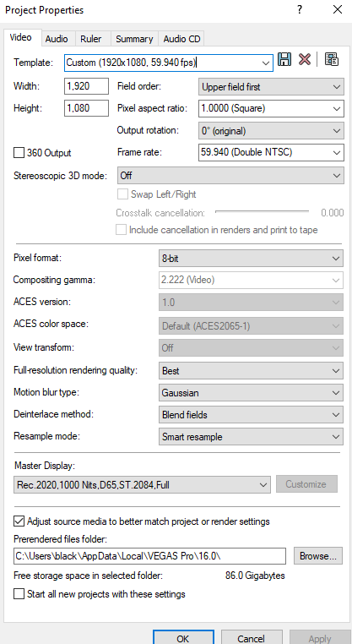
Task: Click the red X Delete Template icon
Action: pyautogui.click(x=305, y=59)
